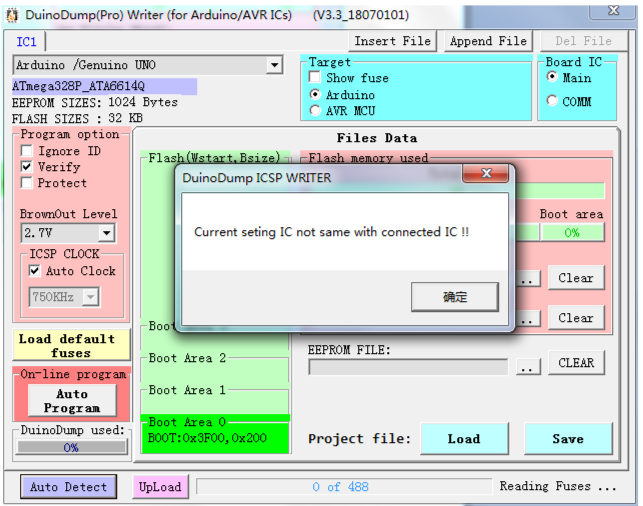This screenshot has height=506, width=643.
Task: Click the DuinoDump used 0% progress bar
Action: (x=71, y=447)
